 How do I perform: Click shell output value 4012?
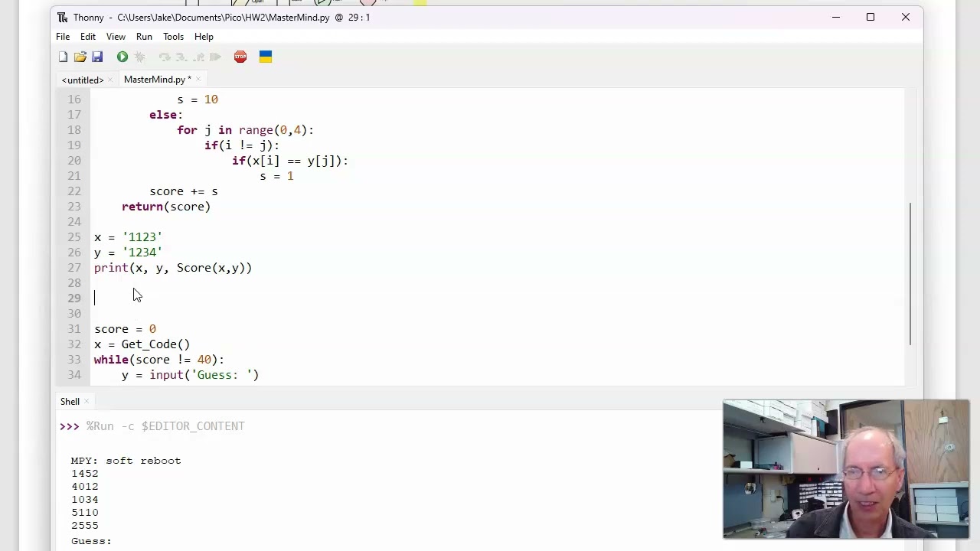click(85, 487)
